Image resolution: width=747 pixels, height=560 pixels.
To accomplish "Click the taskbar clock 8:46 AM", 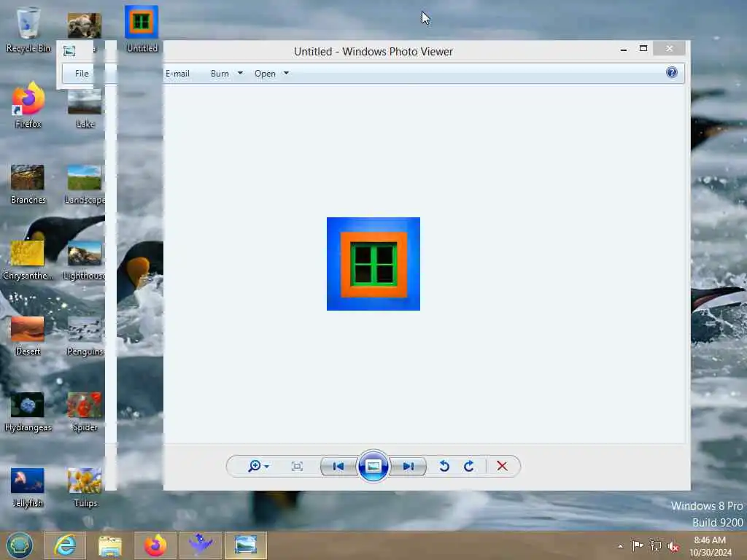I will (x=710, y=546).
